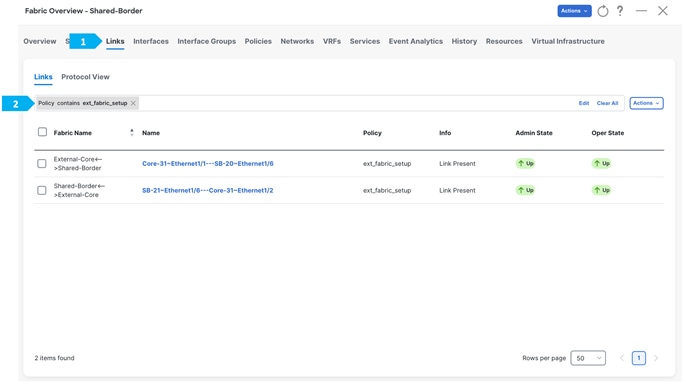Select the top-level Links tab
The width and height of the screenshot is (695, 390).
click(115, 41)
